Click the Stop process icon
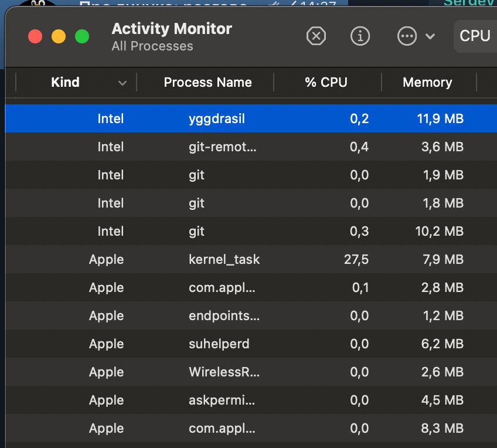Image resolution: width=497 pixels, height=448 pixels. point(316,36)
